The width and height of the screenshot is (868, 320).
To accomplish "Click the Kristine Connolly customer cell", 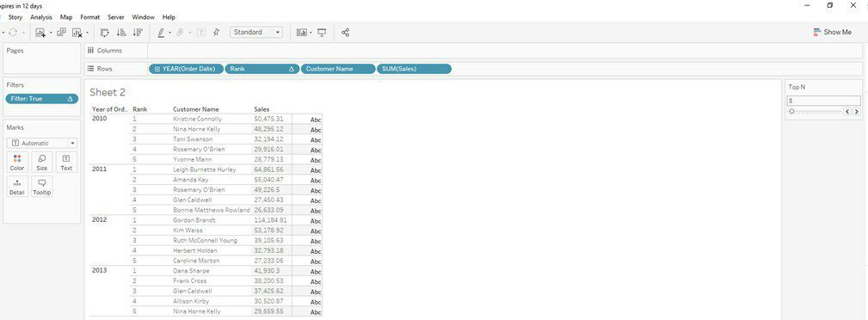I will 197,119.
